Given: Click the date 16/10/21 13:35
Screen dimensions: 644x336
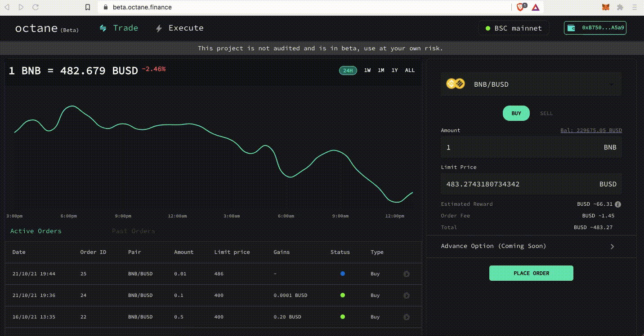Looking at the screenshot, I should click(x=34, y=317).
